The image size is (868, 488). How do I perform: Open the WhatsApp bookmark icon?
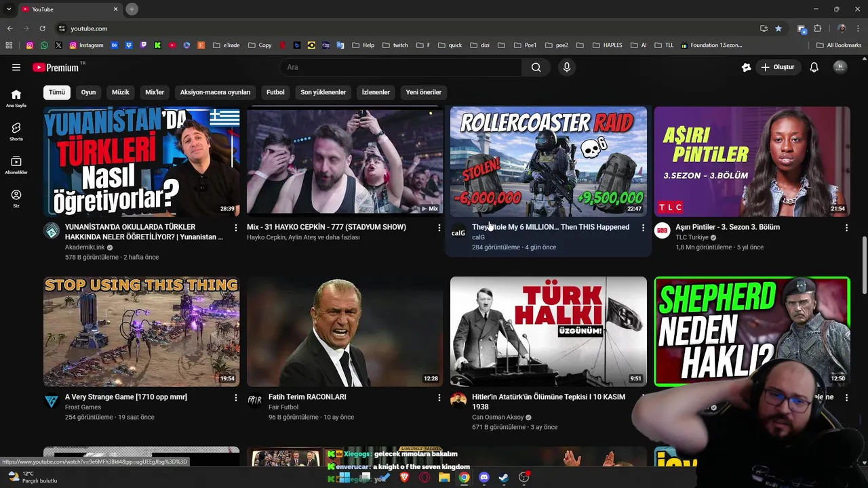point(44,45)
